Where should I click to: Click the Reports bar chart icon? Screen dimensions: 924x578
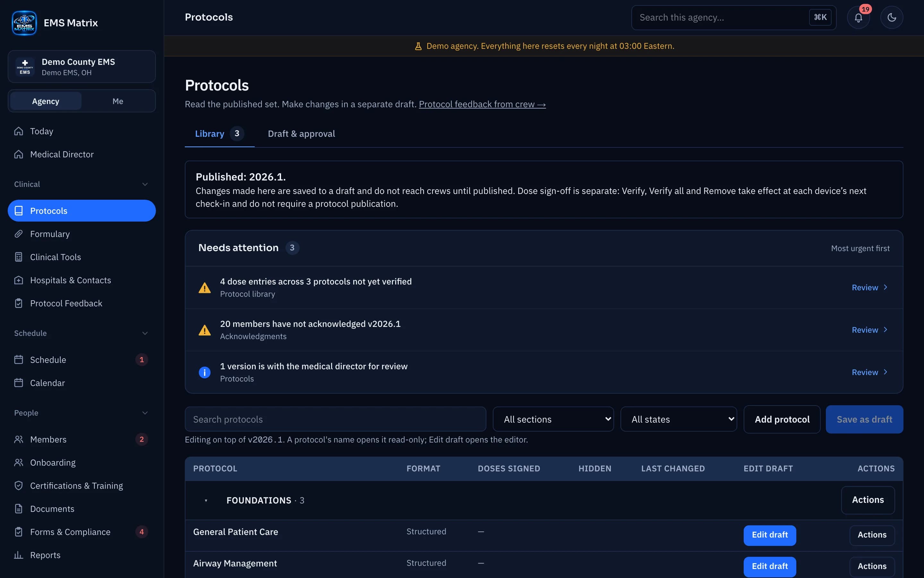coord(19,555)
